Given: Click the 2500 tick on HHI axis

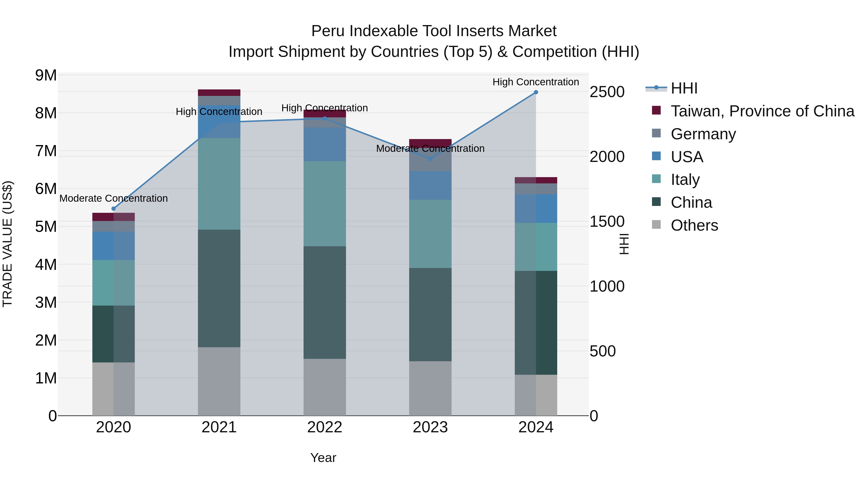Looking at the screenshot, I should 607,92.
